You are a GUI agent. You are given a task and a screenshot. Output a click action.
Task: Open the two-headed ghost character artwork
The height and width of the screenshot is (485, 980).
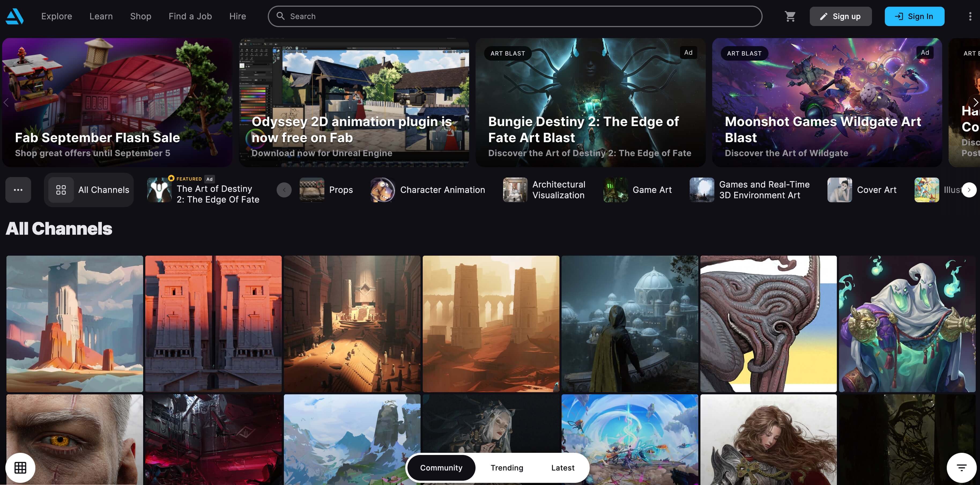(907, 324)
